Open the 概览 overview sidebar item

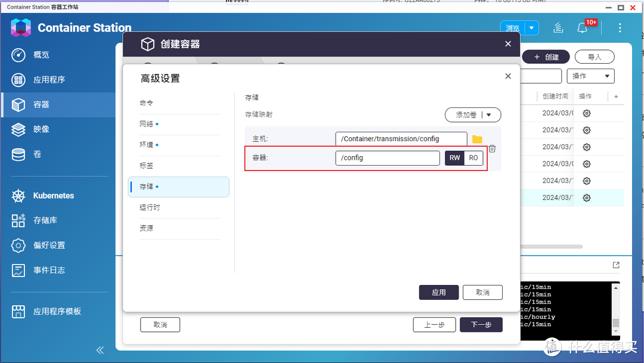coord(57,55)
